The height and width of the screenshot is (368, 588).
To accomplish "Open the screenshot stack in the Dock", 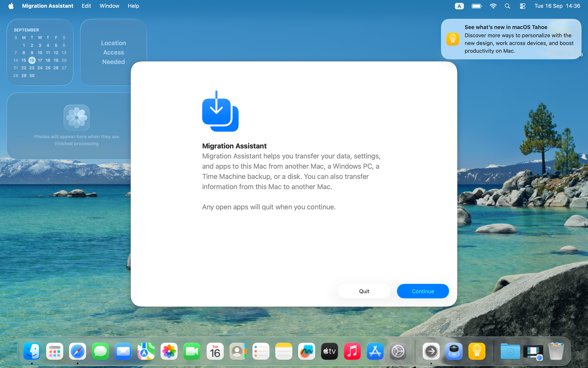I will [x=533, y=352].
